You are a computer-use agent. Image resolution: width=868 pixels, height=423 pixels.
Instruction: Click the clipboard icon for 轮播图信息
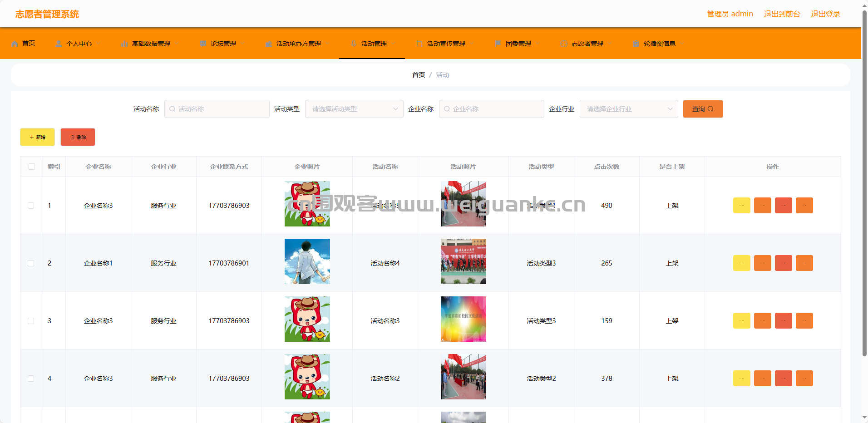pos(636,44)
